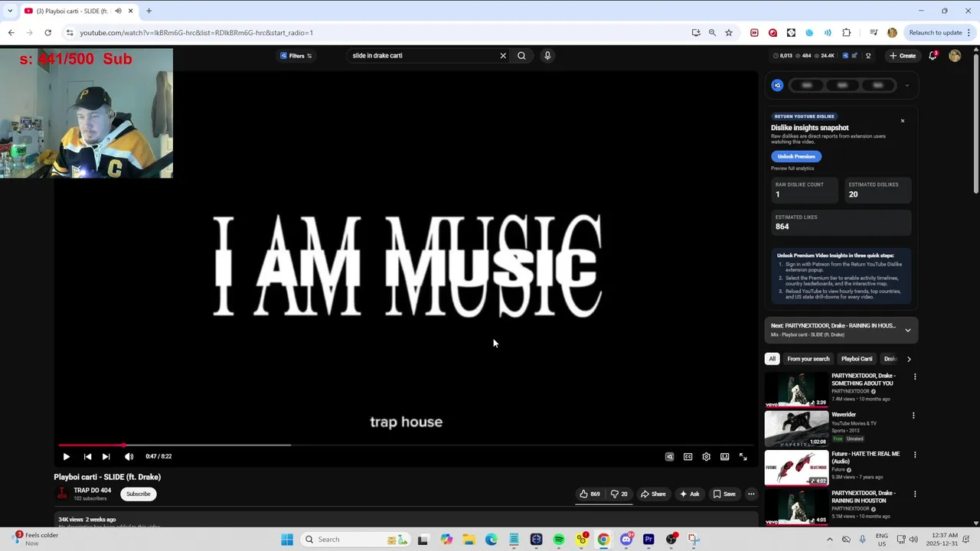This screenshot has width=980, height=551.
Task: Open Chrome zoom magnifier in address bar
Action: (712, 33)
